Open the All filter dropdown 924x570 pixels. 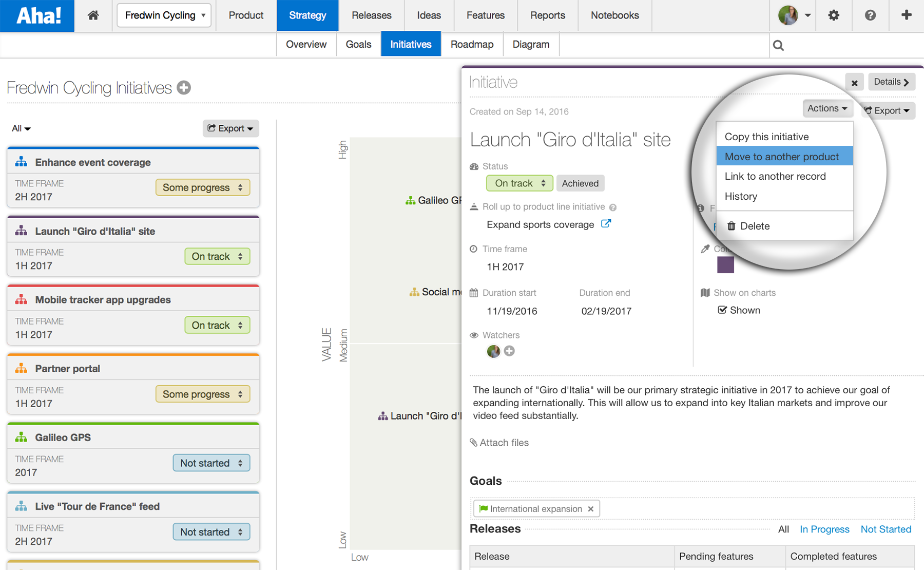(21, 128)
